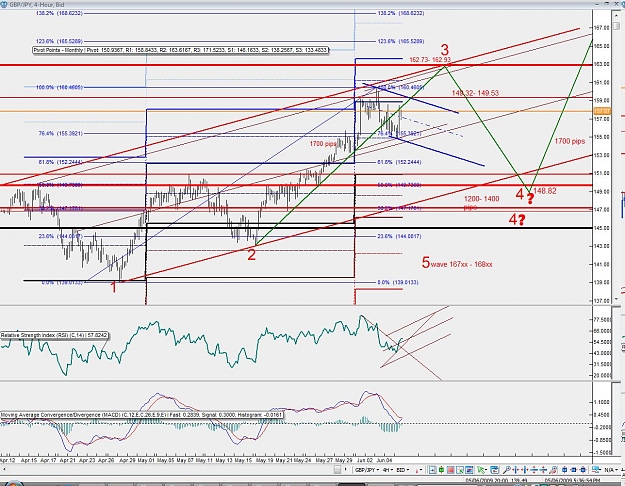
Task: Click the '5 wave 167xx - 168xx' annotation
Action: point(457,263)
